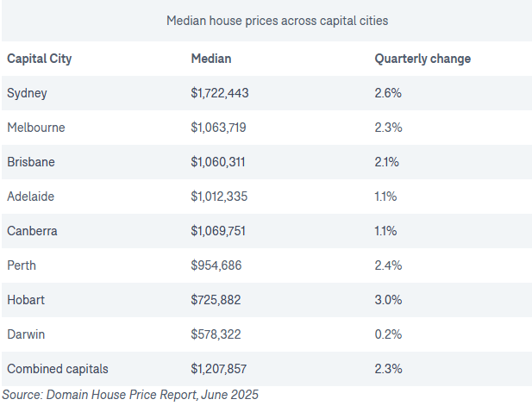Select Perth's 2.4% quarterly change
The image size is (532, 412).
coord(388,265)
